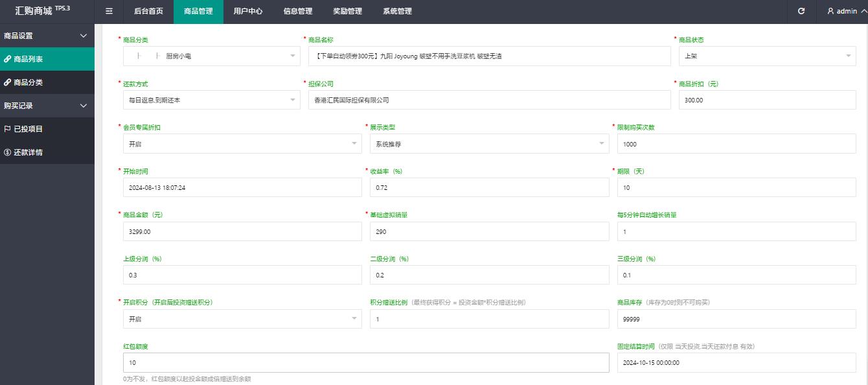Click the 收益率 field showing 0.72

(490, 187)
